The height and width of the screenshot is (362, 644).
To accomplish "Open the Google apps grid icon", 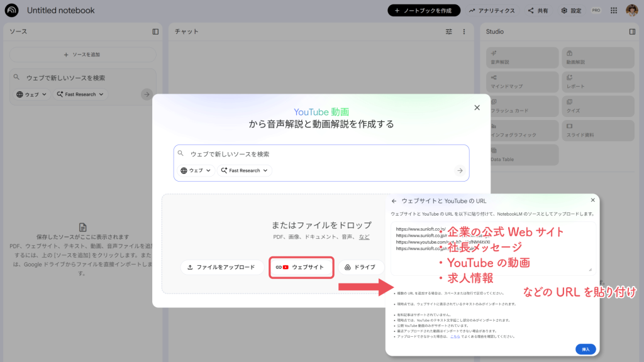I will coord(613,11).
